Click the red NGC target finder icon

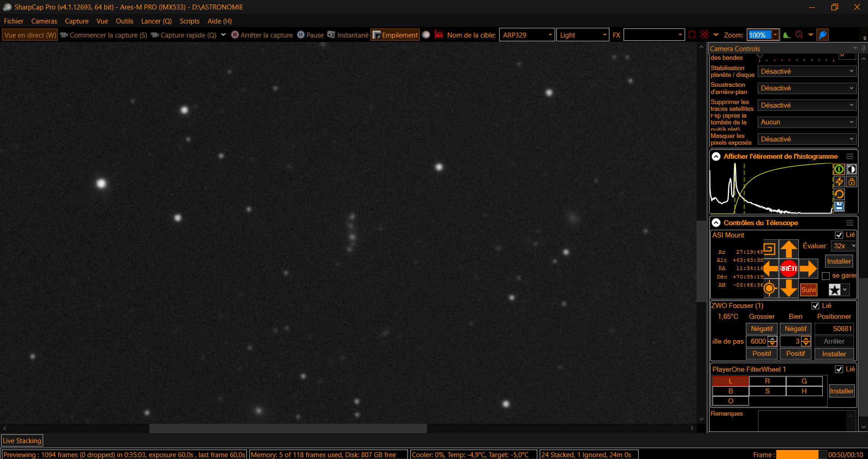coord(439,35)
